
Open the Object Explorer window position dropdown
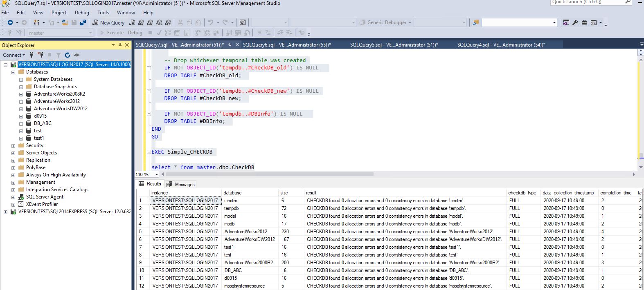tap(113, 45)
